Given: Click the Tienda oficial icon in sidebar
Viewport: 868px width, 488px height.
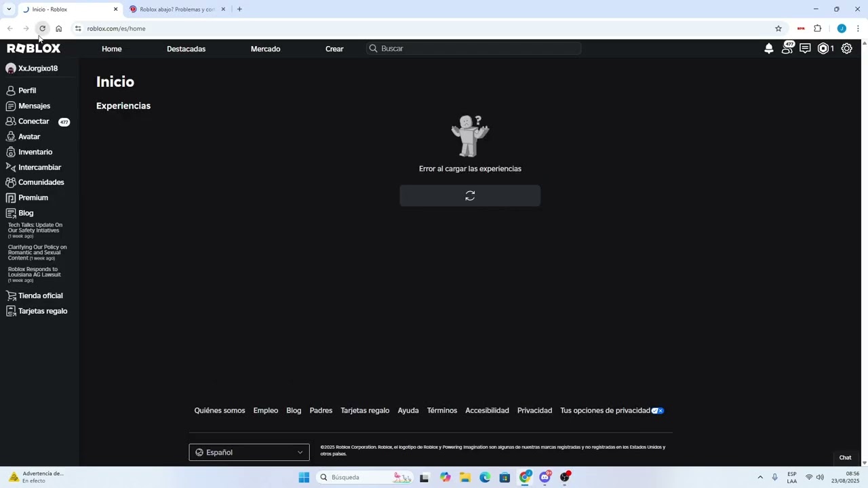Looking at the screenshot, I should click(11, 296).
